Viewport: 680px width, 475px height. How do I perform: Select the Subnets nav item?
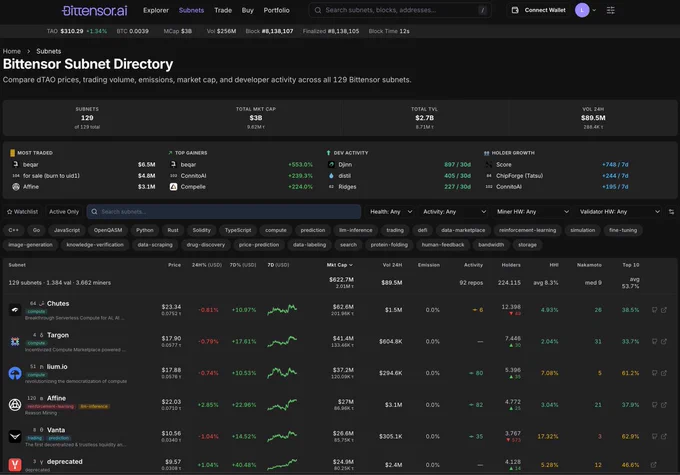(191, 10)
